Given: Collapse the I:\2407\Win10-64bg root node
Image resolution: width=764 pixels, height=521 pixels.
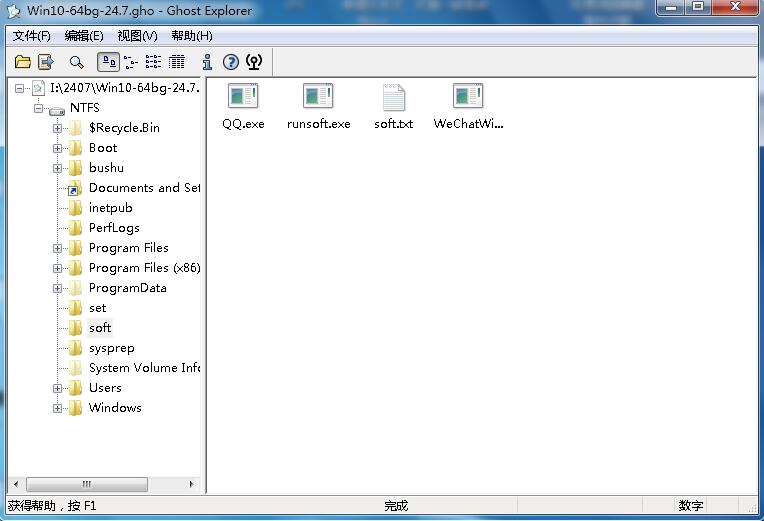Looking at the screenshot, I should point(19,88).
